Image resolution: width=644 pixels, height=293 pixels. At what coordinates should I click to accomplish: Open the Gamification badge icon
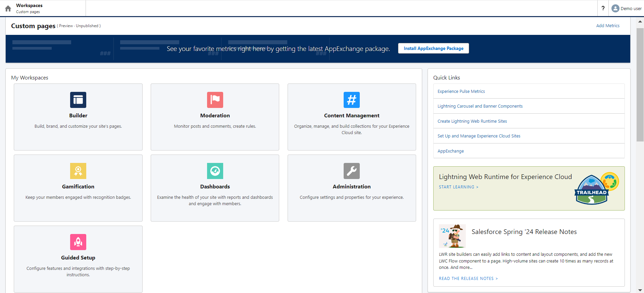tap(78, 171)
